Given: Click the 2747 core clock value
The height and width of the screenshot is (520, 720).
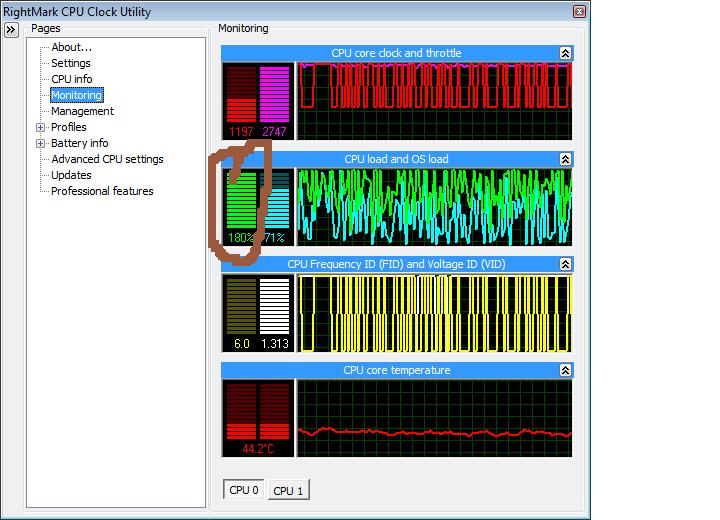Looking at the screenshot, I should pos(275,132).
